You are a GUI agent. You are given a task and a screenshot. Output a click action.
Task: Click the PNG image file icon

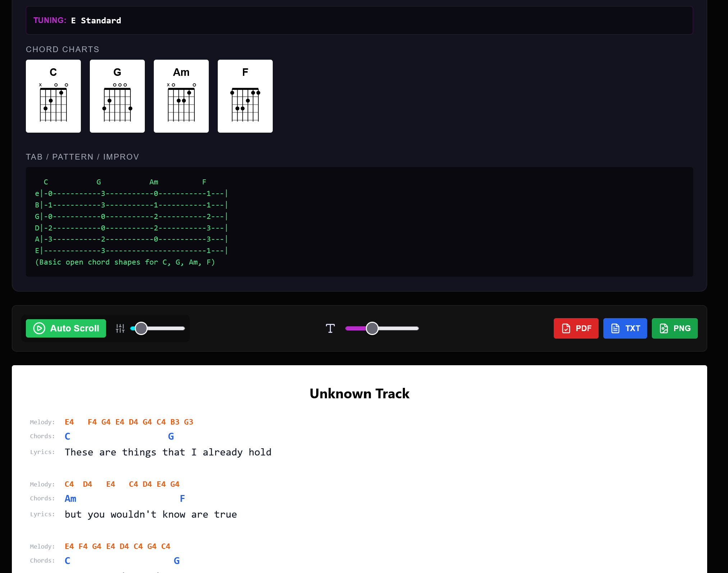(x=664, y=328)
